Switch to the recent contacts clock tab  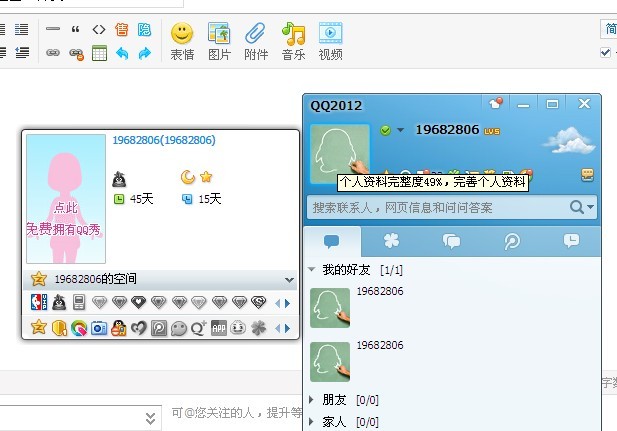coord(571,240)
